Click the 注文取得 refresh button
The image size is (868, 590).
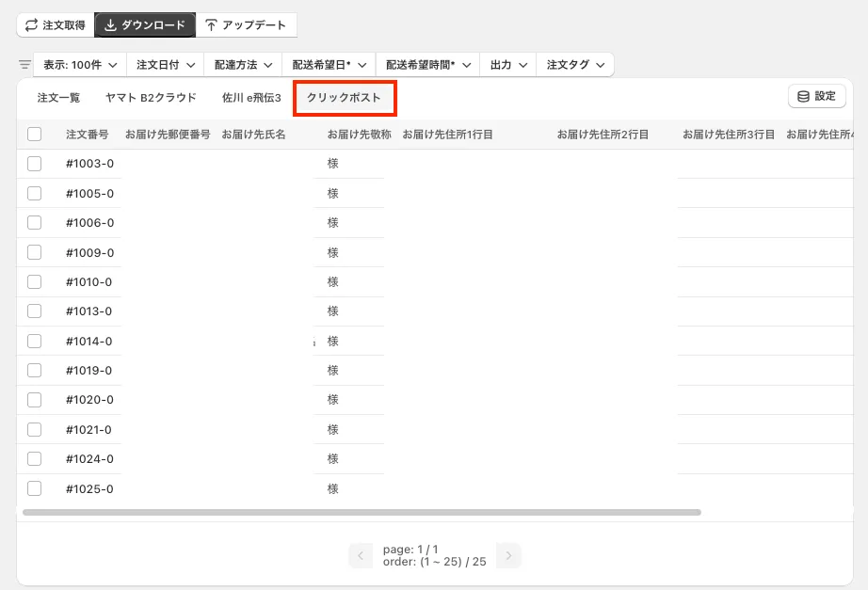(x=55, y=25)
